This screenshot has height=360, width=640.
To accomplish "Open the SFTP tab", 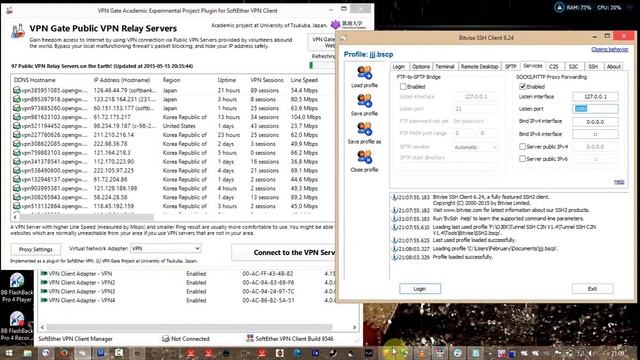I will [511, 67].
